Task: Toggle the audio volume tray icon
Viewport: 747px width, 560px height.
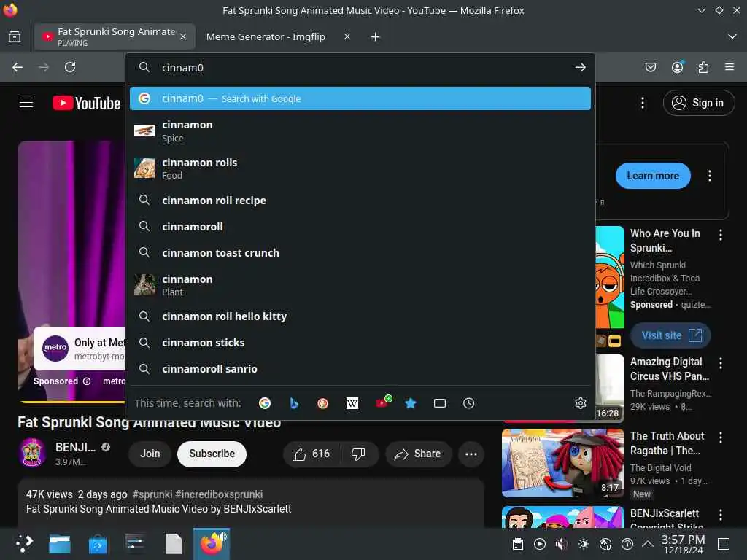Action: click(561, 544)
